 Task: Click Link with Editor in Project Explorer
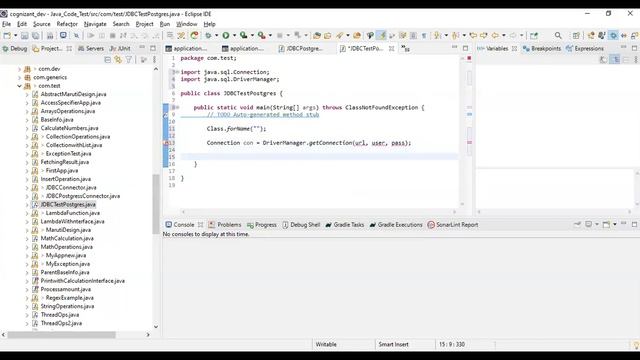118,60
